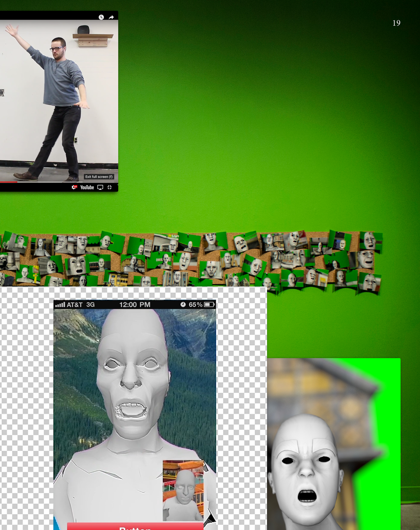Click the Watch Later clock icon

101,17
